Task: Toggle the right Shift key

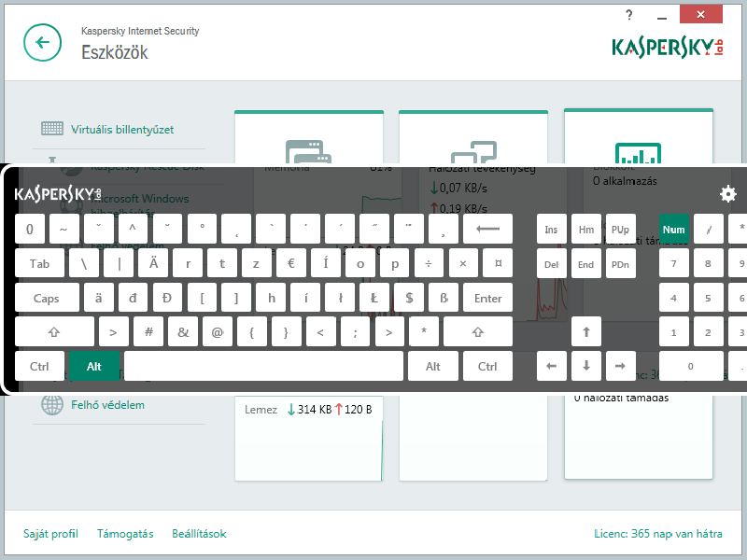Action: 478,332
